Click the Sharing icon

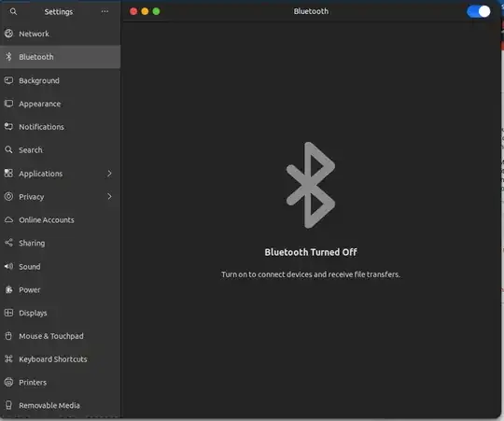click(9, 243)
